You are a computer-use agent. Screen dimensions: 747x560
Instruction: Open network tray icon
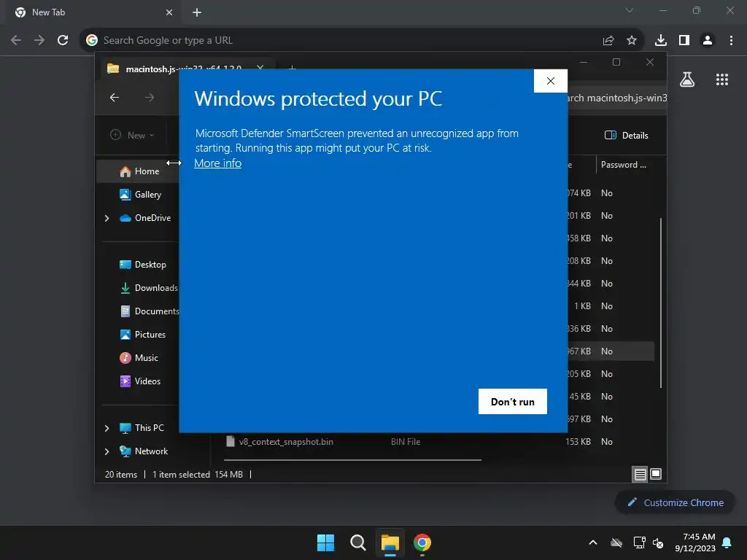(639, 542)
